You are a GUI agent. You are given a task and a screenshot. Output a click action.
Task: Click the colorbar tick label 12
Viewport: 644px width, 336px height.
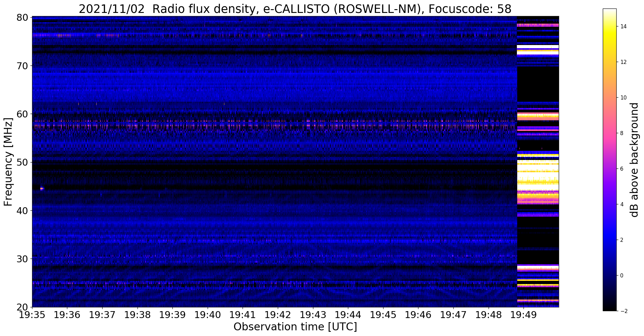[x=623, y=62]
